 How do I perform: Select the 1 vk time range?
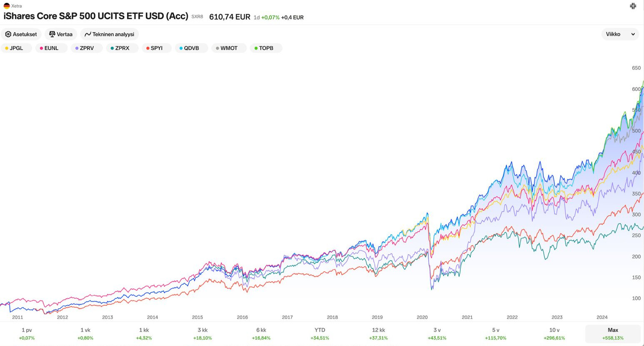pyautogui.click(x=85, y=333)
